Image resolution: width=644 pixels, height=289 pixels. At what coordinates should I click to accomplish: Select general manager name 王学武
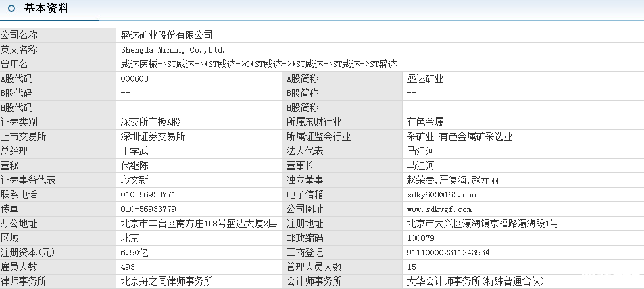pos(135,151)
